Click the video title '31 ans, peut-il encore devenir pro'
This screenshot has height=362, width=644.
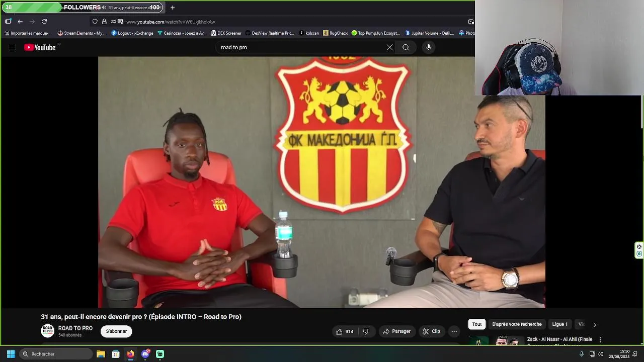[141, 317]
